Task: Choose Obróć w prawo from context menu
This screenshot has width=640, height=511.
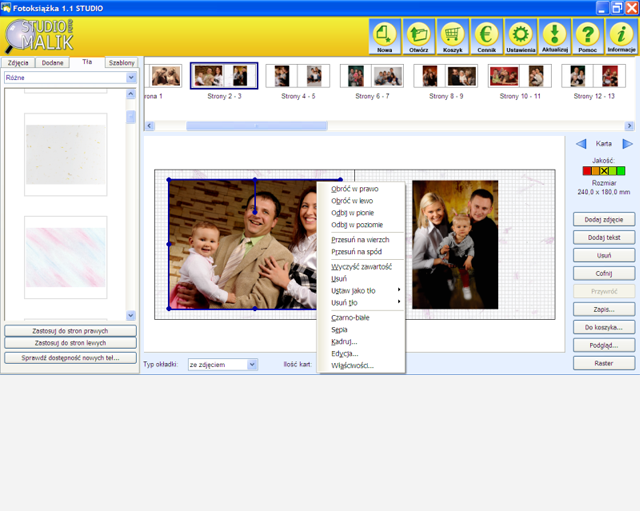Action: (x=354, y=188)
